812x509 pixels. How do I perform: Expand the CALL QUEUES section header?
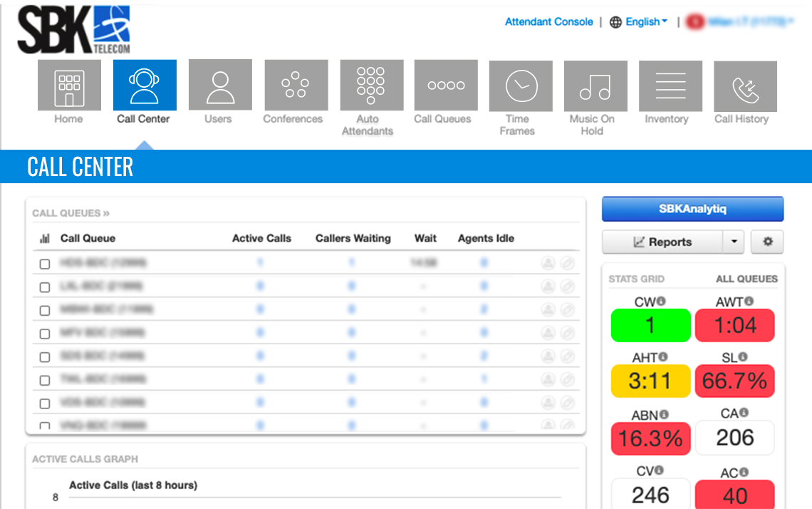[71, 212]
